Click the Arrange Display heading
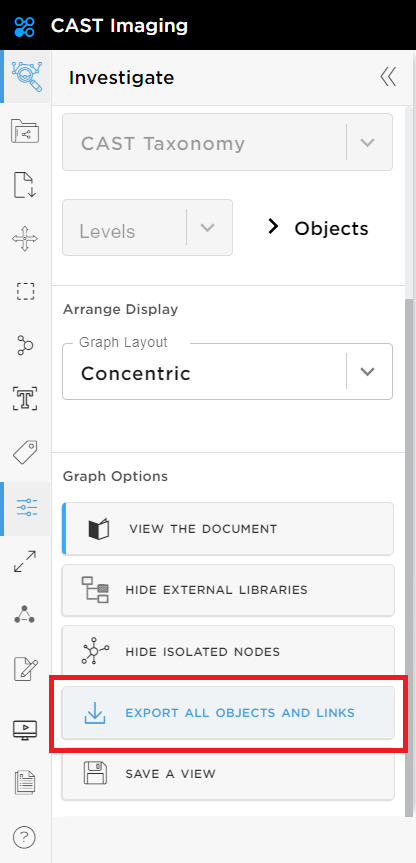 click(x=121, y=309)
